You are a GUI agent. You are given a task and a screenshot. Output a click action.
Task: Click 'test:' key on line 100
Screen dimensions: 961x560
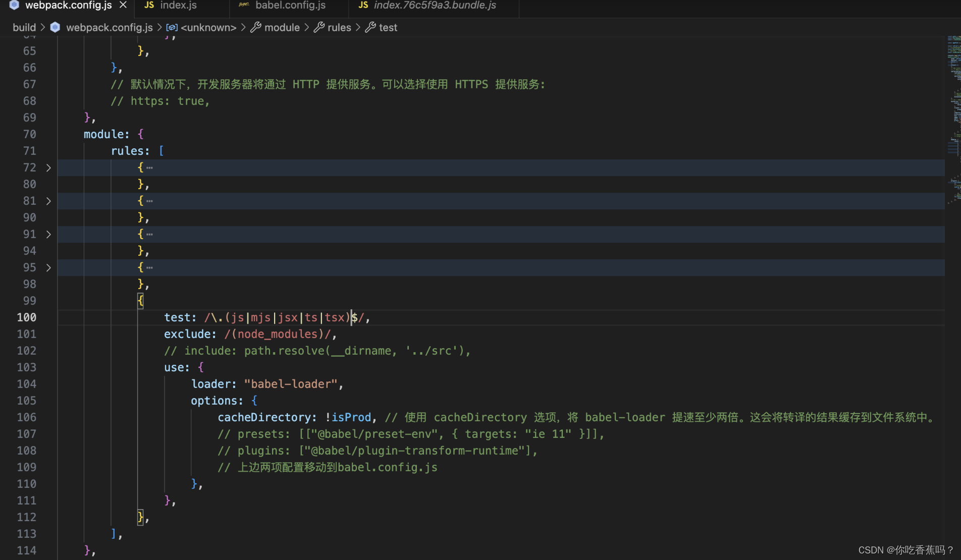pyautogui.click(x=180, y=317)
